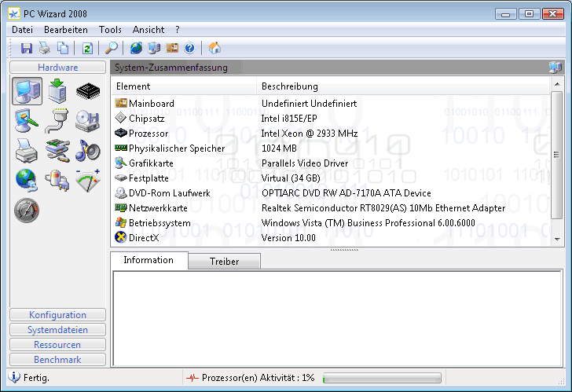
Task: Open the Voltage and temperature gauge icon
Action: [x=88, y=180]
